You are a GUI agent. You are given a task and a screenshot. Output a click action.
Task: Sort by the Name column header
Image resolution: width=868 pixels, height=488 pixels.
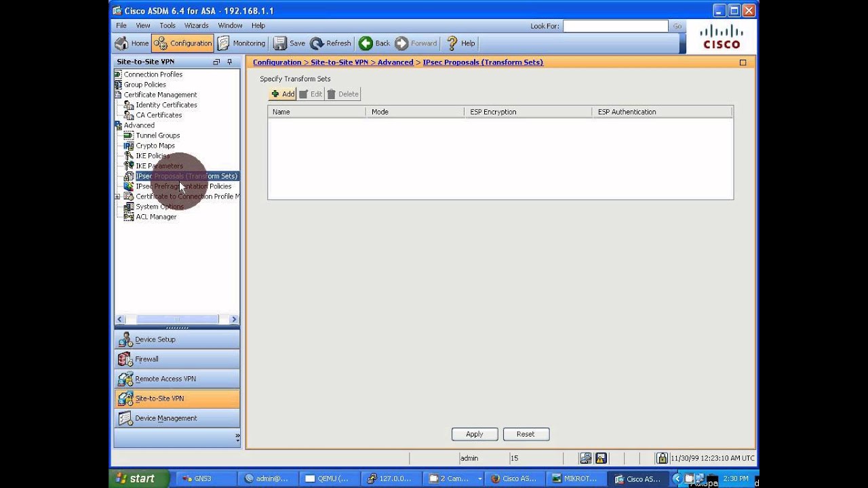[317, 112]
